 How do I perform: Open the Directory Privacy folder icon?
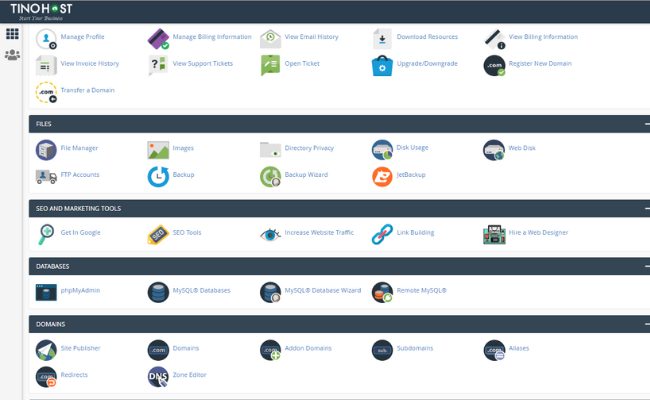270,150
